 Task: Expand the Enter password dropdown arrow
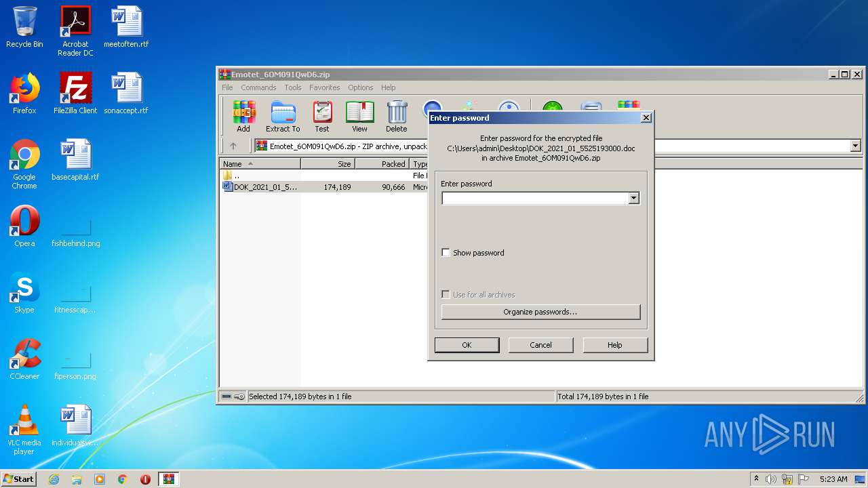633,198
